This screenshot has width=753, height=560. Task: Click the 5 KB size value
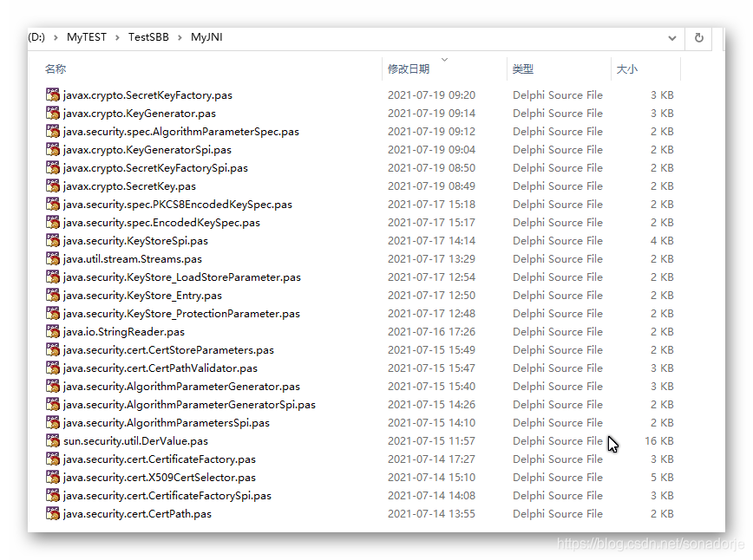pos(662,478)
